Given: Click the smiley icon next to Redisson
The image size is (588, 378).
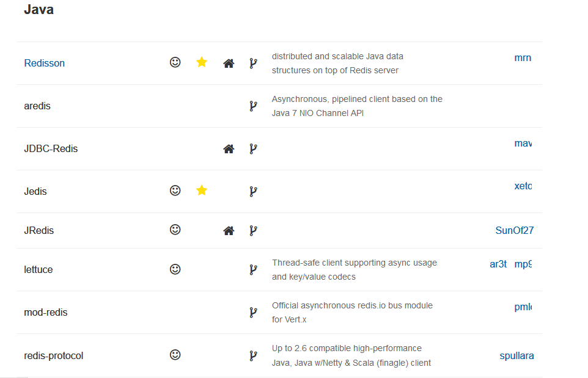Looking at the screenshot, I should (175, 62).
